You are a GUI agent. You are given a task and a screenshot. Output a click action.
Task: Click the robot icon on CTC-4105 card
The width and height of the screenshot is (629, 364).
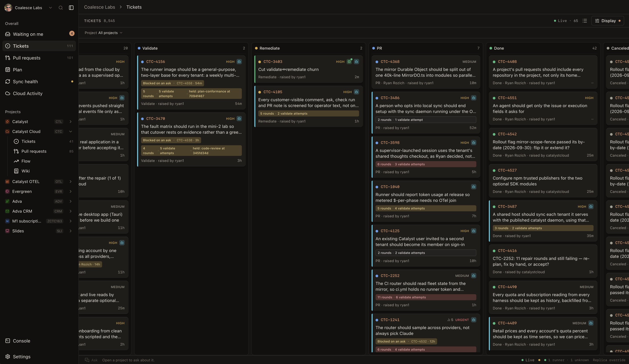[x=357, y=92]
